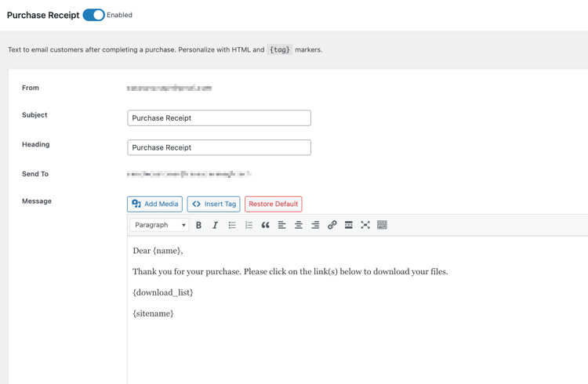Toggle italic formatting in editor toolbar
Viewport: 588px width, 384px height.
coord(216,225)
